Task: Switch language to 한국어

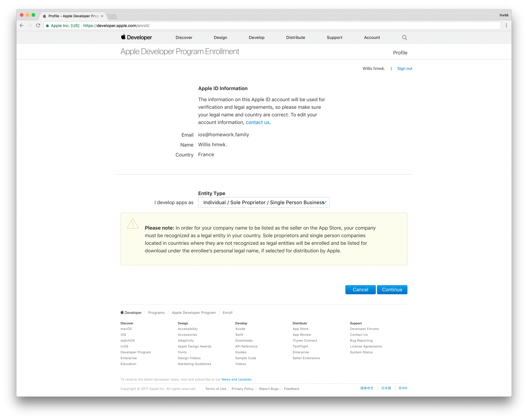Action: coord(403,388)
